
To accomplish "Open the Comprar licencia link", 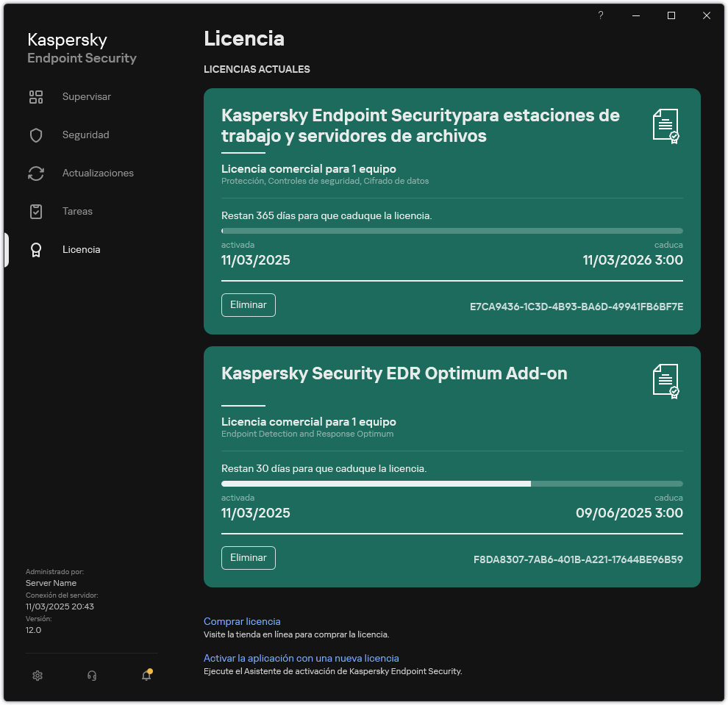I will (242, 621).
